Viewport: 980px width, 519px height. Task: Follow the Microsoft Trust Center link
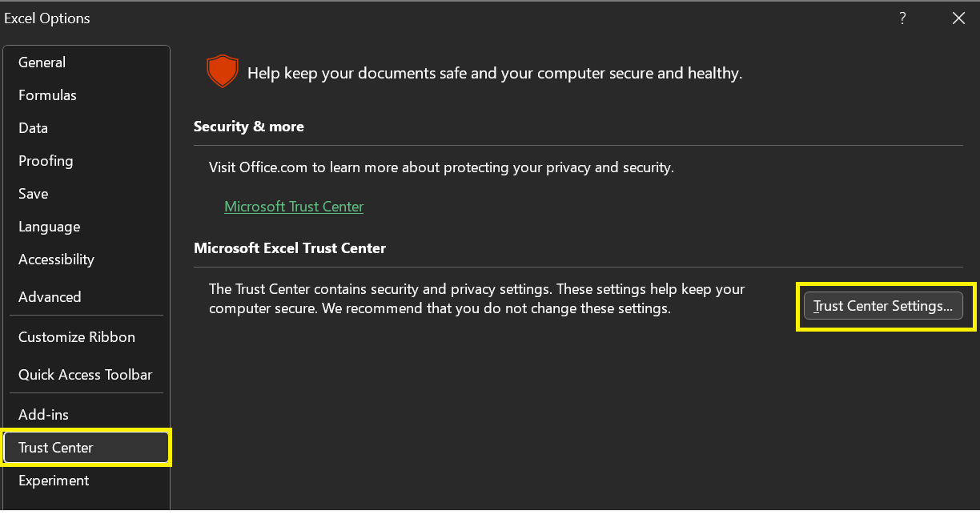[x=294, y=206]
